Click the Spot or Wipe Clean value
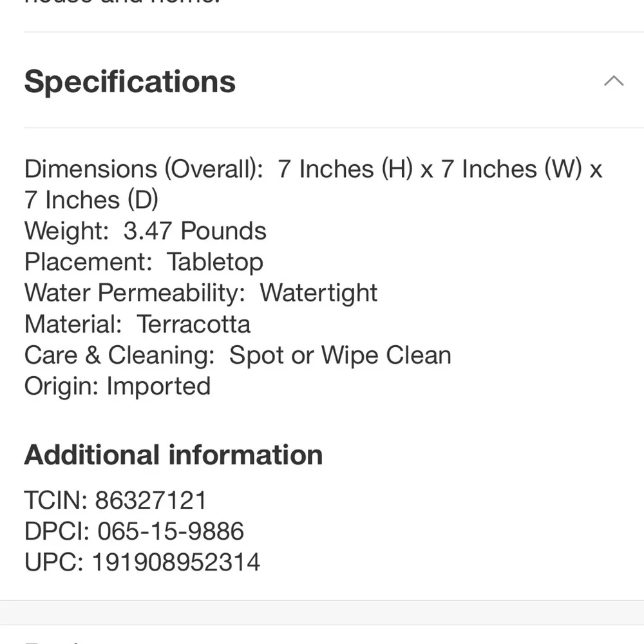This screenshot has width=644, height=644. pyautogui.click(x=340, y=355)
